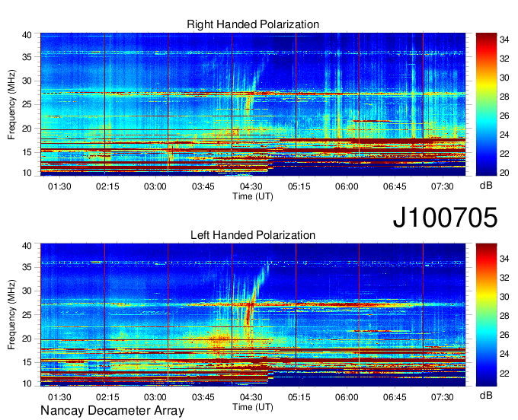The height and width of the screenshot is (420, 518).
Task: Click the dB unit under the Right Handed colorbar
Action: (x=486, y=186)
